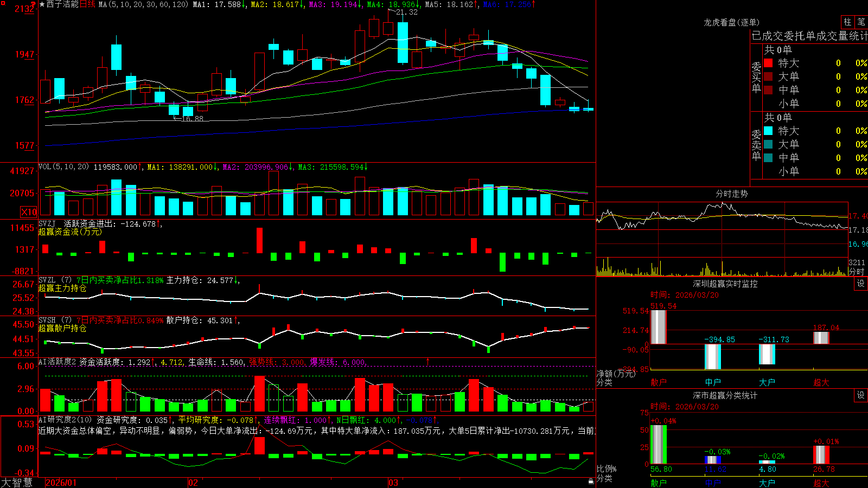Viewport: 868px width, 488px height.
Task: Click the 2026/01 date marker
Action: pos(61,483)
